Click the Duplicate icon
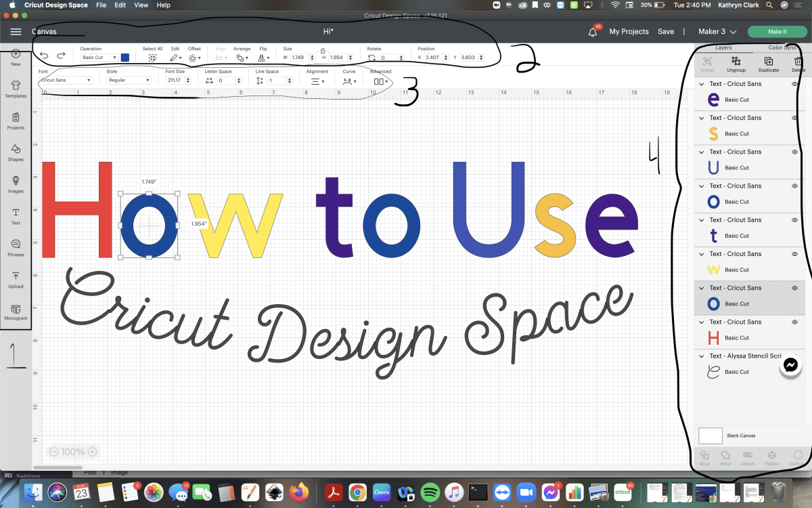Image resolution: width=812 pixels, height=508 pixels. tap(769, 62)
